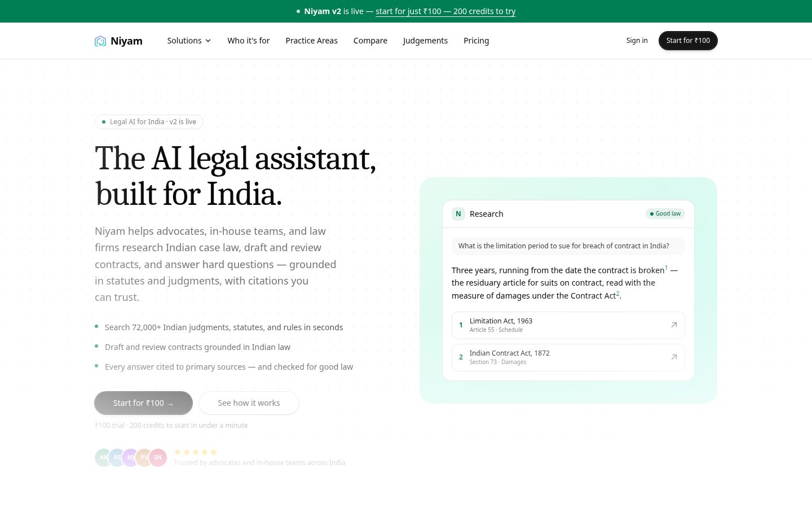The image size is (812, 508).
Task: Click 'Draft and review contracts' bullet
Action: [x=197, y=347]
